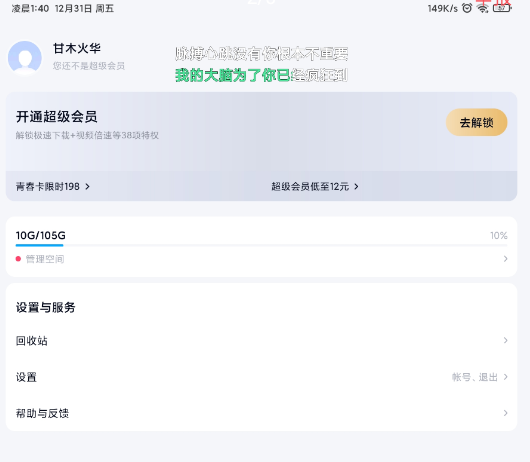Tap the battery indicator icon
The width and height of the screenshot is (530, 462).
[x=502, y=8]
